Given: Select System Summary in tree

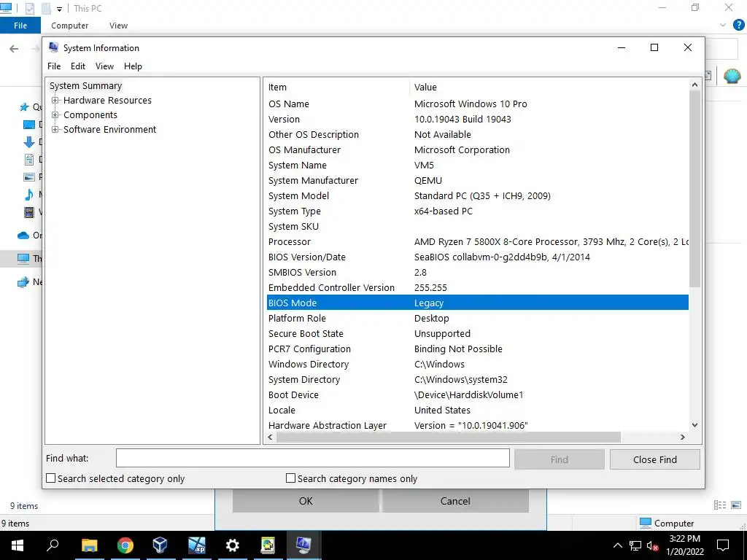Looking at the screenshot, I should [x=86, y=86].
